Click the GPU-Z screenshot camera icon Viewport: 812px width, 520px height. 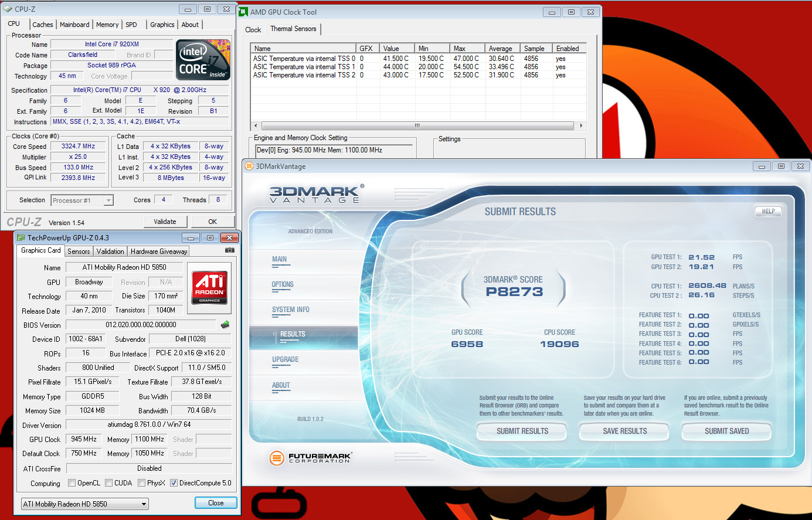pos(229,250)
